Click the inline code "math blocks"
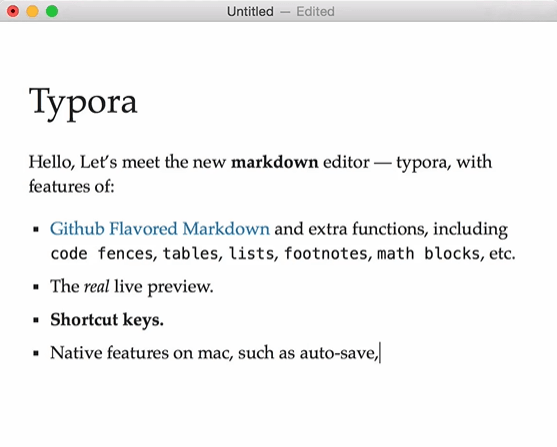 tap(428, 254)
